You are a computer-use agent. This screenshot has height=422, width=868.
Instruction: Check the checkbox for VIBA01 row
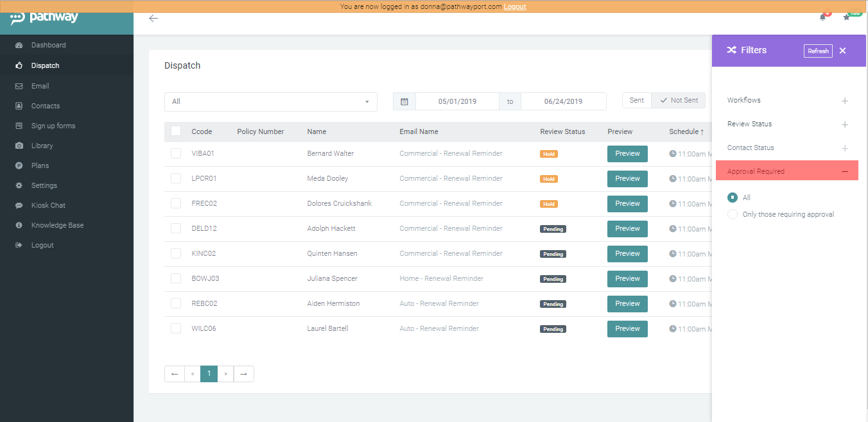click(175, 153)
